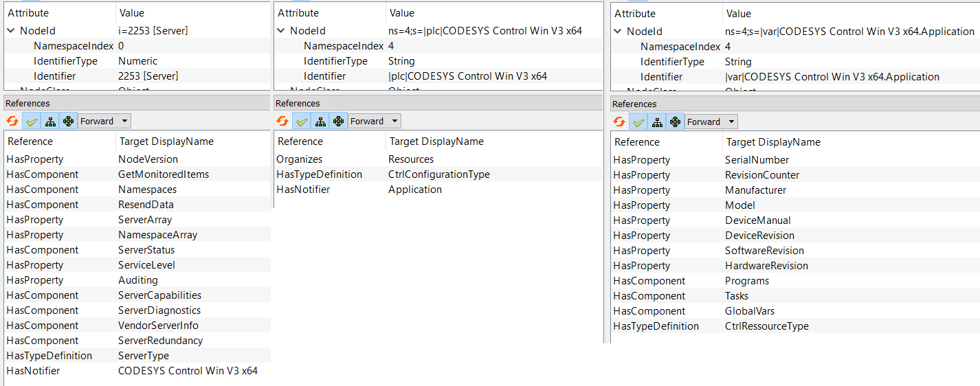This screenshot has width=980, height=386.
Task: Select the NodeVersion reference row
Action: click(137, 159)
